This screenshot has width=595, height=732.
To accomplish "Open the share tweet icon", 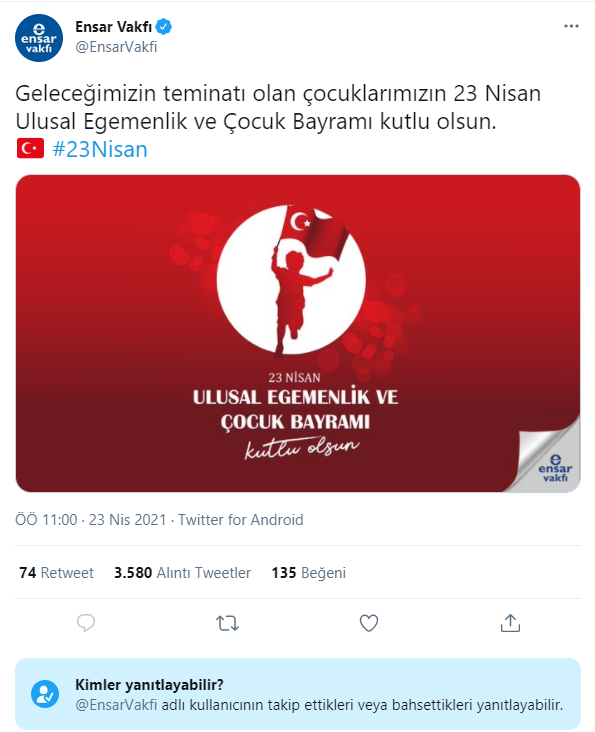I will 510,623.
